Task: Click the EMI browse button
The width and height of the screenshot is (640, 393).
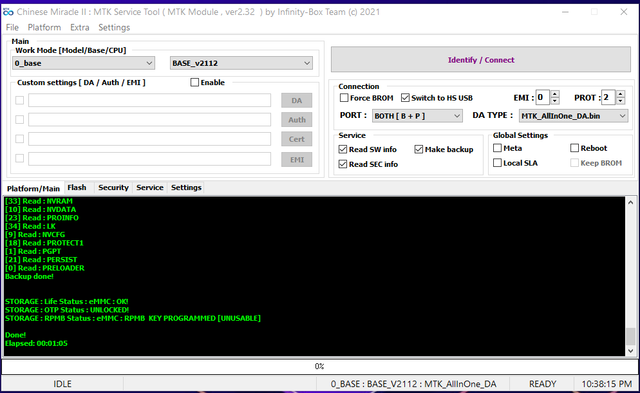Action: 297,160
